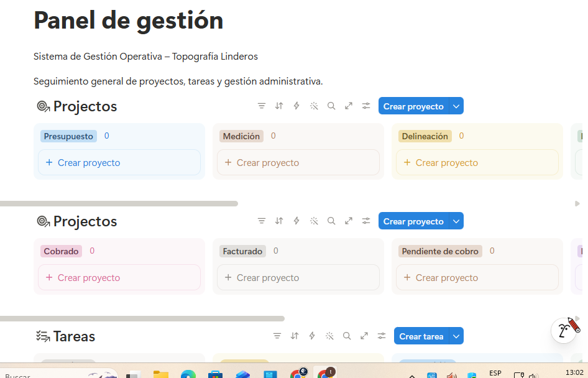
Task: Open Presupuesto Projectos board in full page
Action: [349, 106]
